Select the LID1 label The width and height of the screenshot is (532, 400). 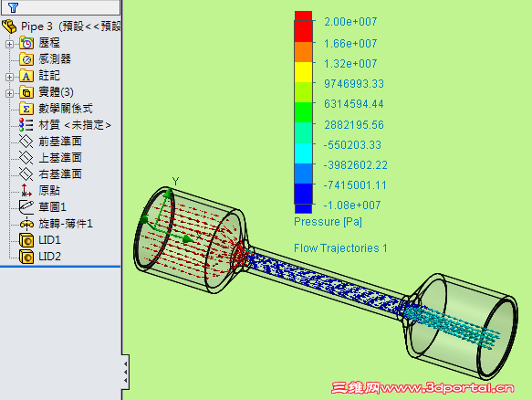tap(49, 240)
